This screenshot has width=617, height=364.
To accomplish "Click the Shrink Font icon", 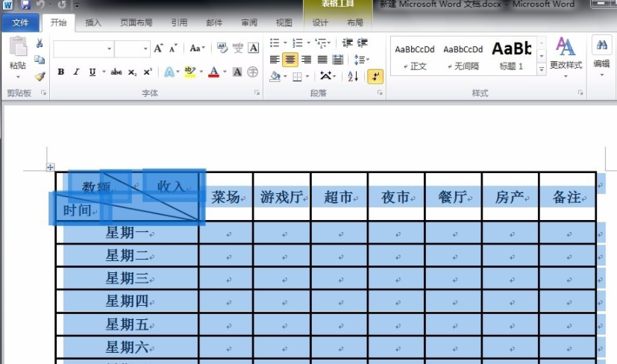I will pyautogui.click(x=174, y=48).
